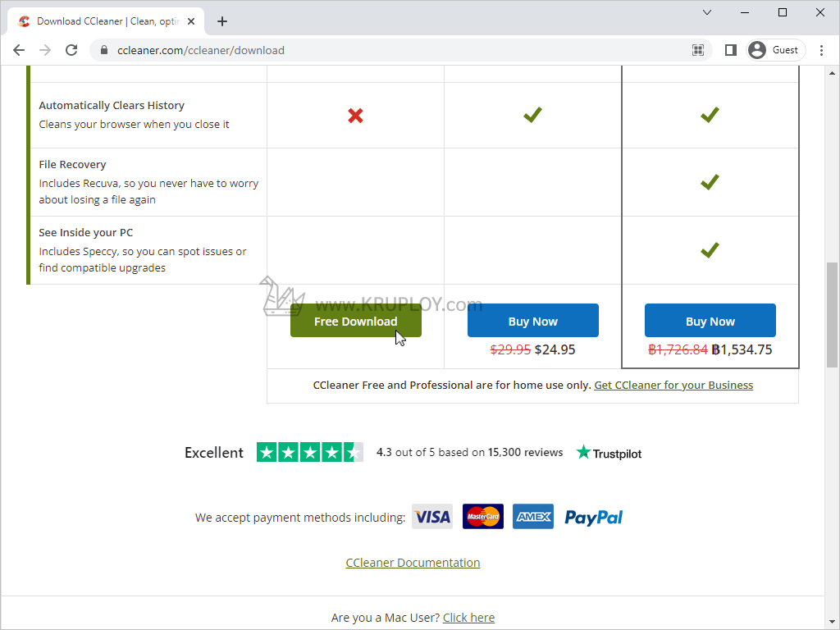Click Buy Now for the ฿1,534.75 plan
Screen dimensions: 840x630
tap(710, 321)
